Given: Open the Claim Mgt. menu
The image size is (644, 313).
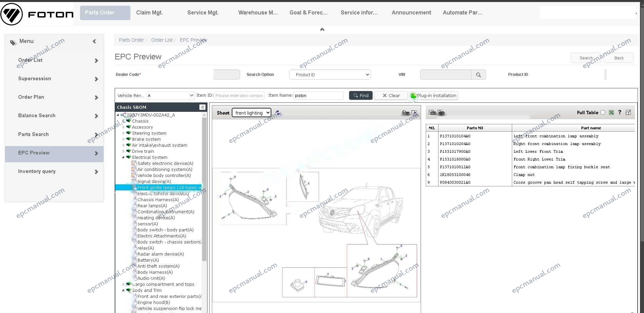Looking at the screenshot, I should 149,13.
